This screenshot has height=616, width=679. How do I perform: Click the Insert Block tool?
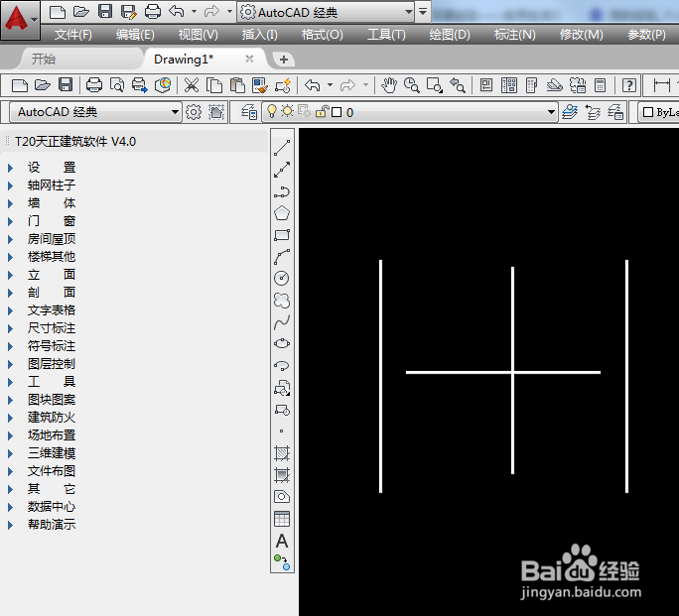pos(282,388)
